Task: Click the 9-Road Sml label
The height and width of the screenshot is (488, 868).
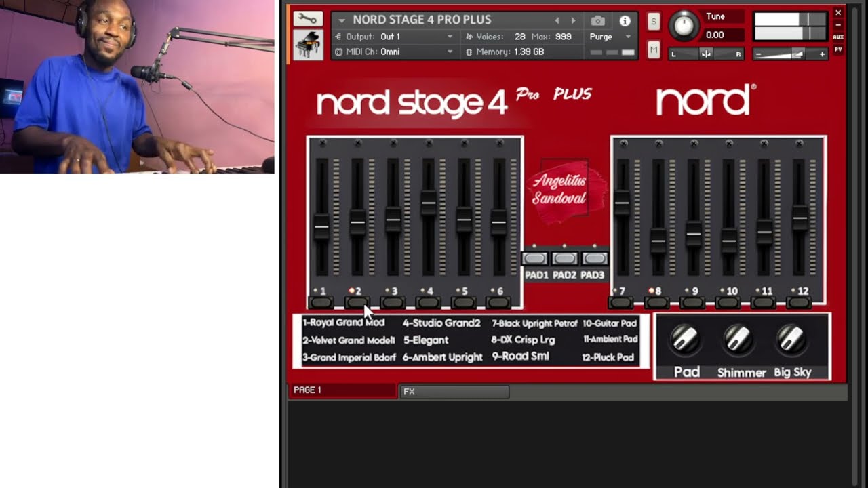Action: click(x=521, y=357)
